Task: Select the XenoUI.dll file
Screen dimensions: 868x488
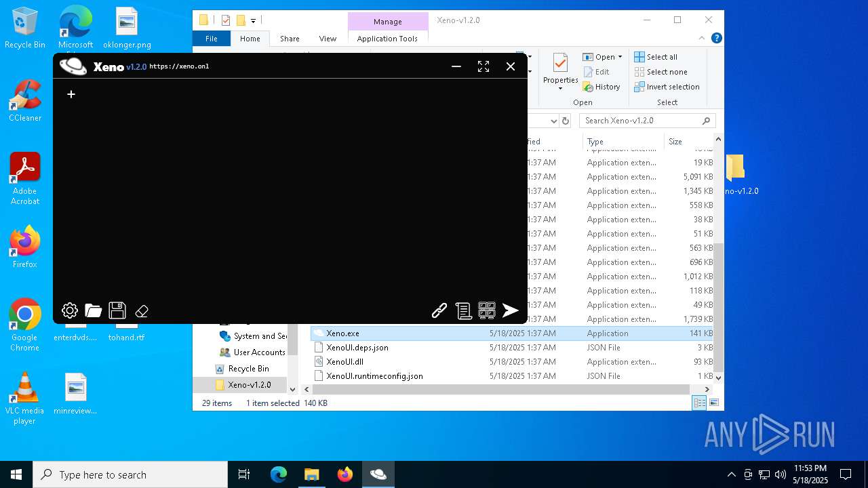Action: click(513, 362)
